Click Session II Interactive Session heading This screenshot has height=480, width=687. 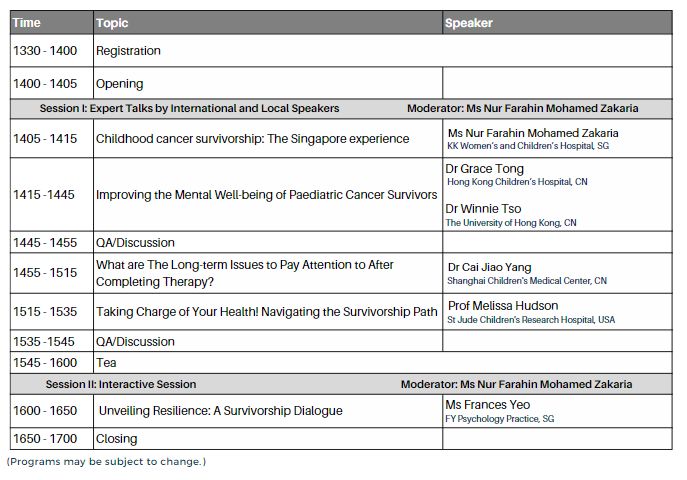coord(121,384)
